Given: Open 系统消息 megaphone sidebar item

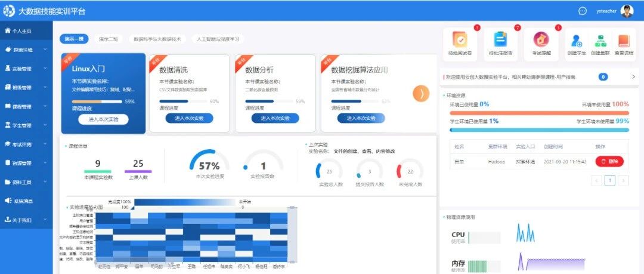Looking at the screenshot, I should click(26, 201).
